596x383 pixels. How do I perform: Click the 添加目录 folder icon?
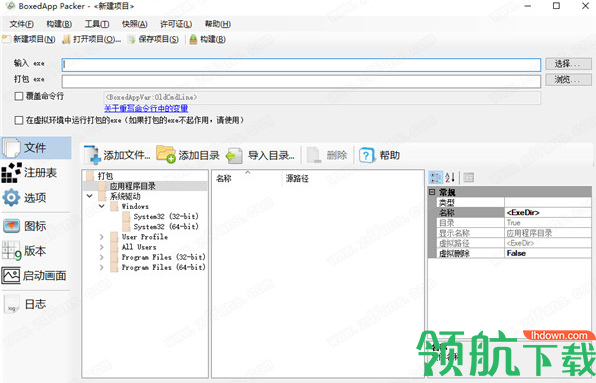(166, 154)
